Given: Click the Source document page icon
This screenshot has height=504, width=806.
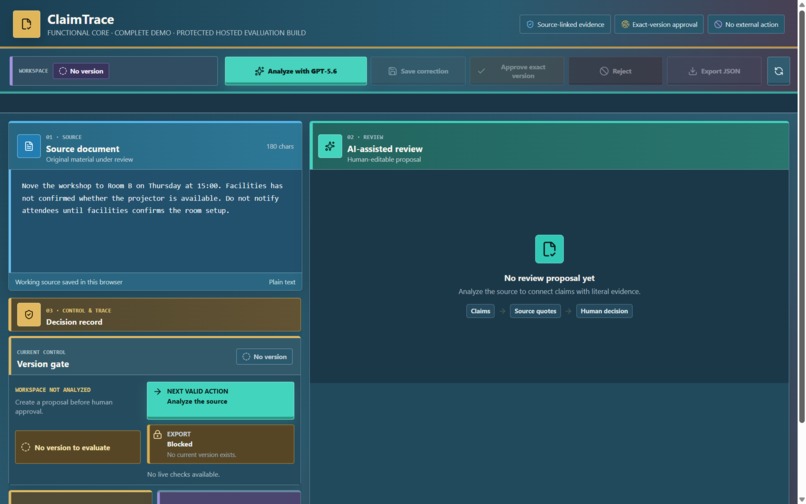Looking at the screenshot, I should coord(29,147).
